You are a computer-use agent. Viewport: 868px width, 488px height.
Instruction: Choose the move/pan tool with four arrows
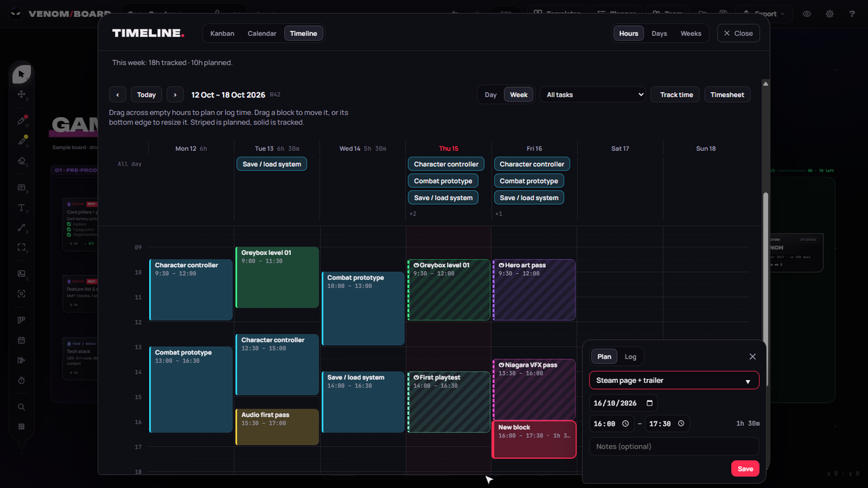[22, 94]
